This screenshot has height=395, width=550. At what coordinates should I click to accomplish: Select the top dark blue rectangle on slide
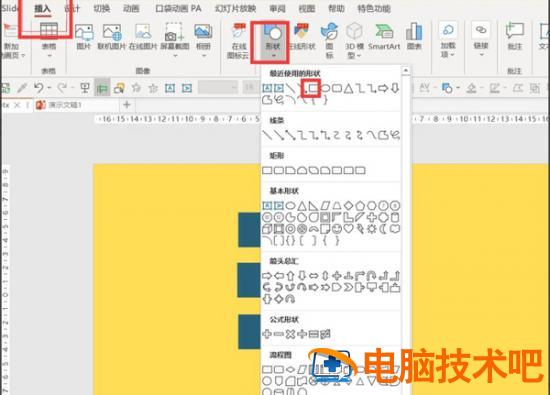coord(249,230)
